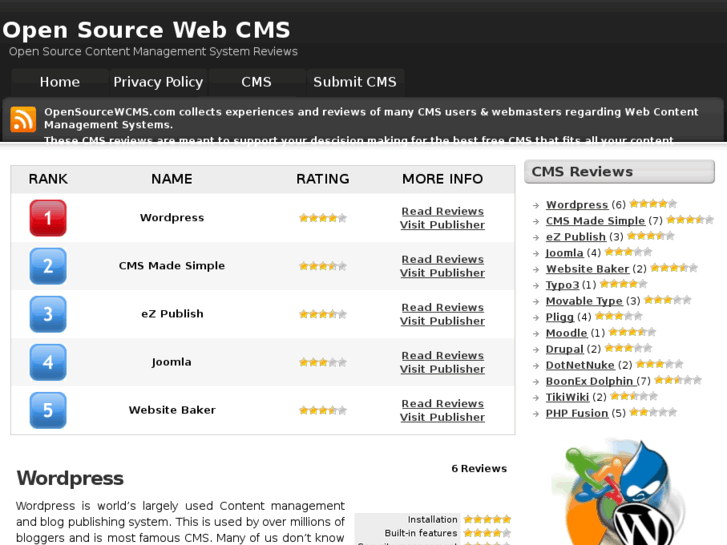727x545 pixels.
Task: Click the blue rank 2 badge
Action: coord(48,266)
